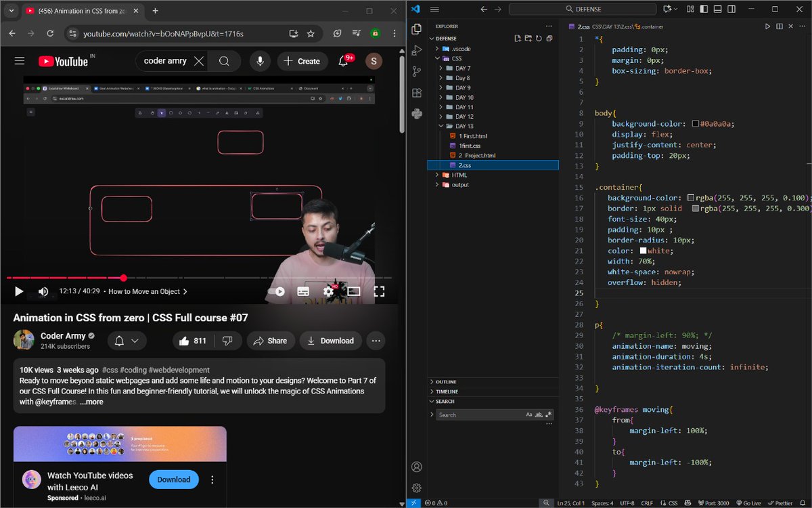Toggle YouTube autoplay switch

pos(277,291)
